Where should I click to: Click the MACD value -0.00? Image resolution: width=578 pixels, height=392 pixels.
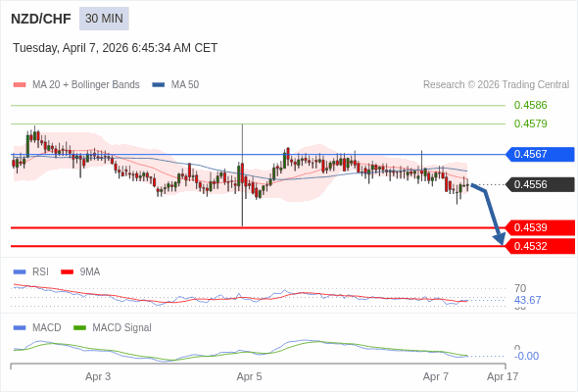pyautogui.click(x=526, y=356)
